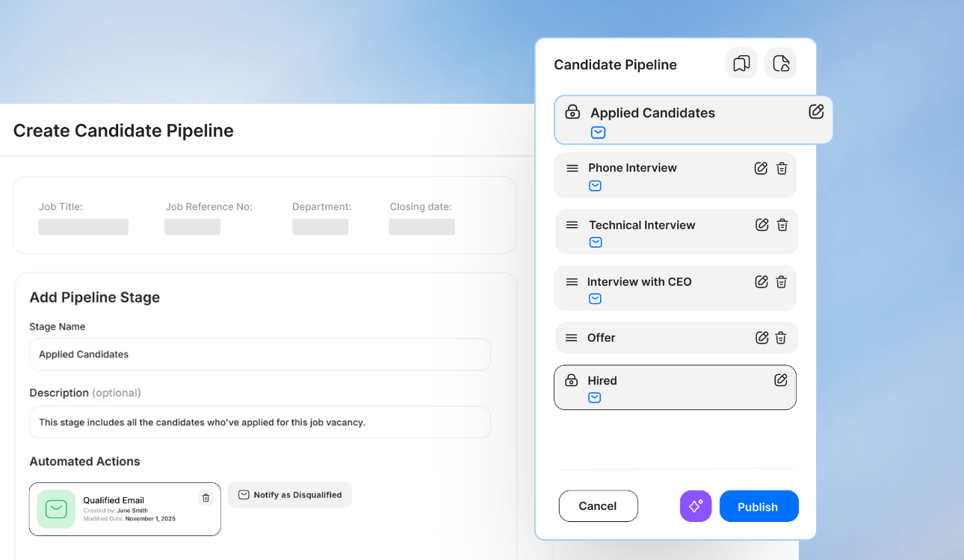Click the Description text field

[x=259, y=422]
